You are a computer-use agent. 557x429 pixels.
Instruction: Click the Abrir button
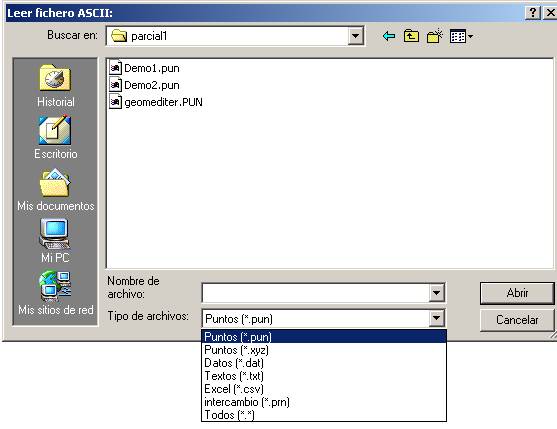(x=517, y=293)
